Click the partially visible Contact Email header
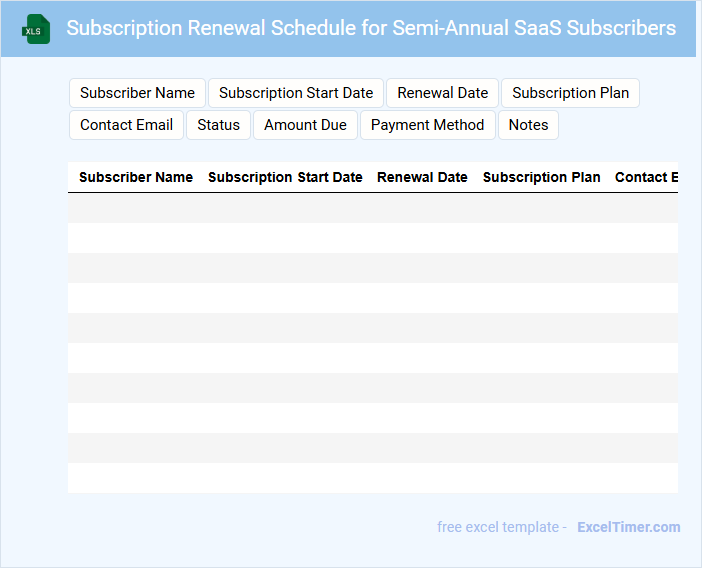 (x=645, y=177)
